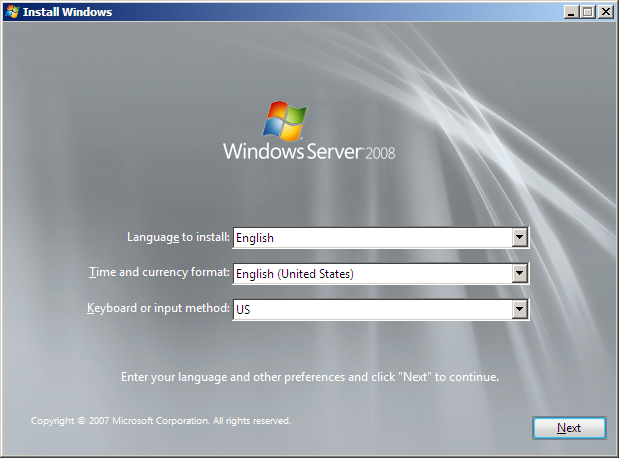Click the Next button

pos(569,428)
